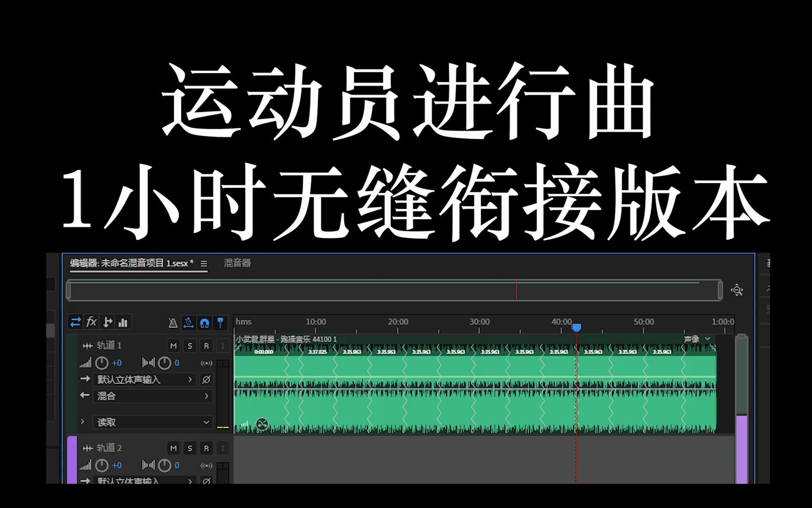
Task: Click the blue playhead marker on ruler
Action: (x=577, y=327)
